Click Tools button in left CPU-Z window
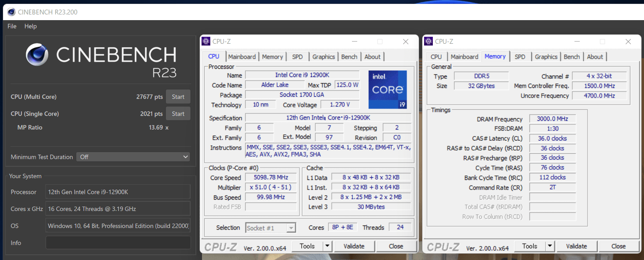This screenshot has height=260, width=644. click(x=307, y=246)
